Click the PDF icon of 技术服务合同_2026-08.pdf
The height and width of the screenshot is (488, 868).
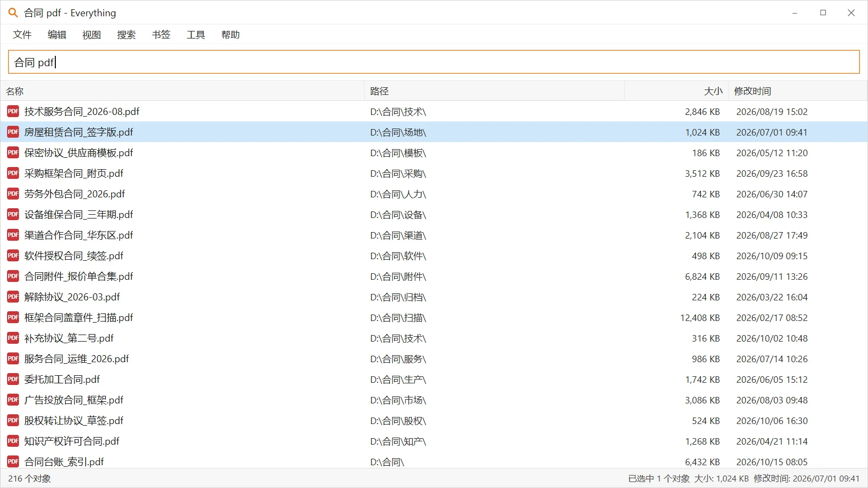click(x=13, y=112)
